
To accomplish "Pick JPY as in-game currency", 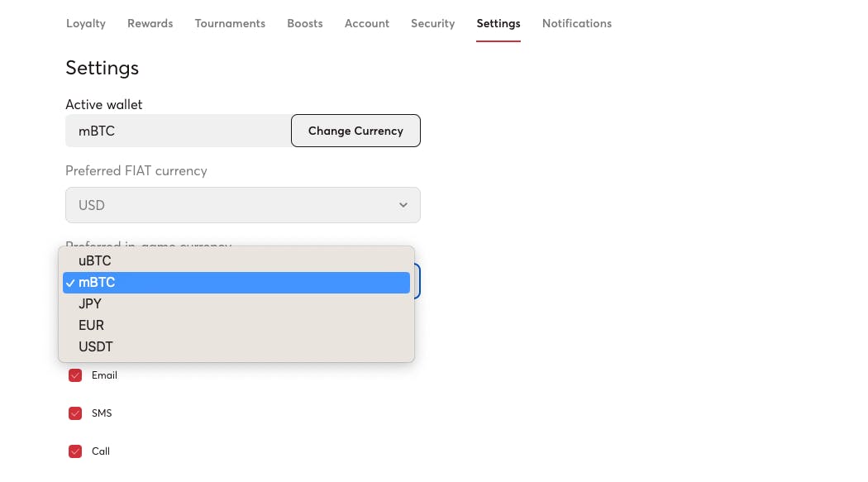I will pyautogui.click(x=90, y=304).
